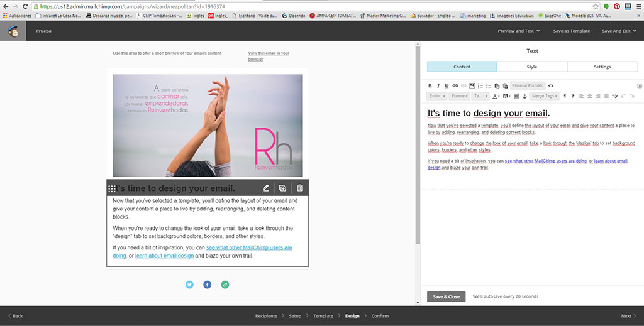The image size is (644, 326).
Task: Go to the Confirm step
Action: pos(380,316)
